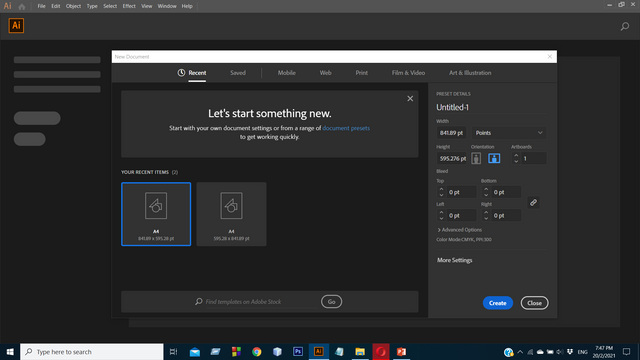Open Task View on the taskbar

173,351
